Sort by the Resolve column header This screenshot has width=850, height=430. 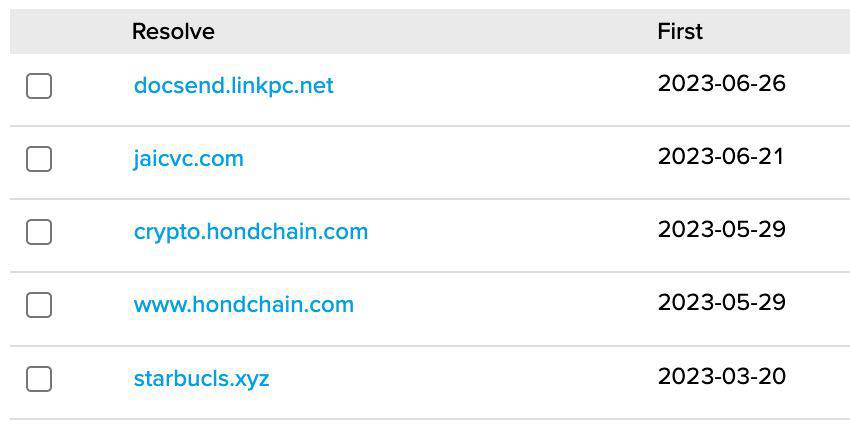coord(173,32)
